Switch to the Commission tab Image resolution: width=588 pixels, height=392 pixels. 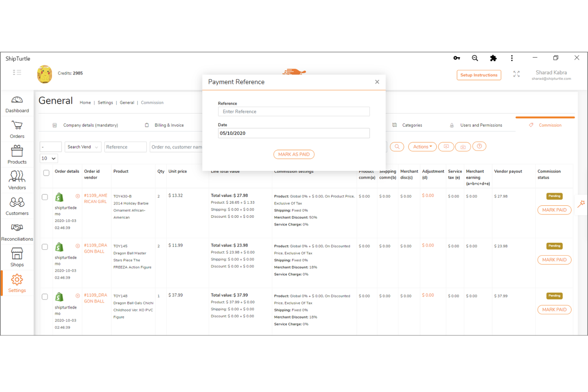[x=550, y=125]
